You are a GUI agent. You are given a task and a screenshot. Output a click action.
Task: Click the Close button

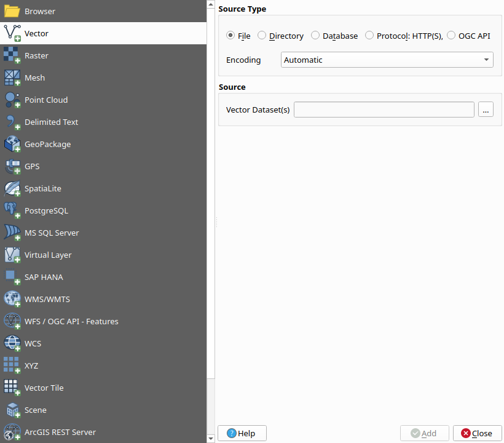478,433
